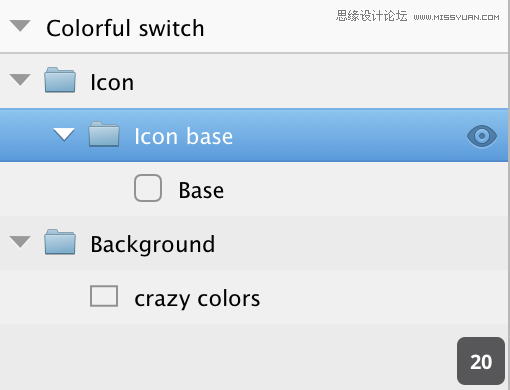Hide Icon base layer via eye icon
This screenshot has width=510, height=390.
[x=482, y=136]
